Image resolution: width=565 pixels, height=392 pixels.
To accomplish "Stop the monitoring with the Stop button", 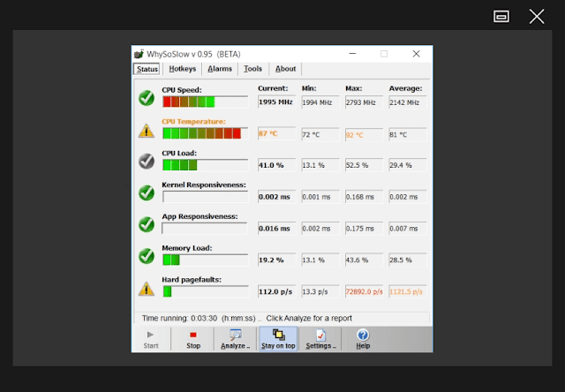I will coord(193,340).
